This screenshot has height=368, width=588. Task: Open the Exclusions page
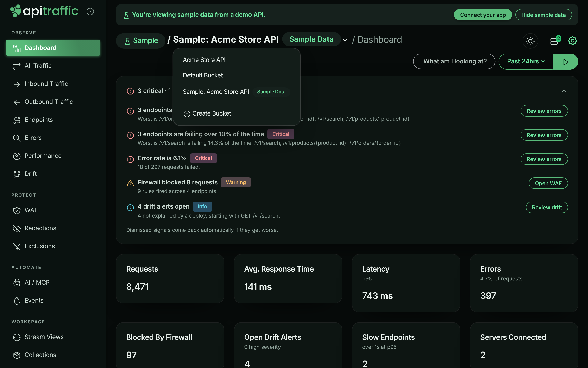coord(53,246)
